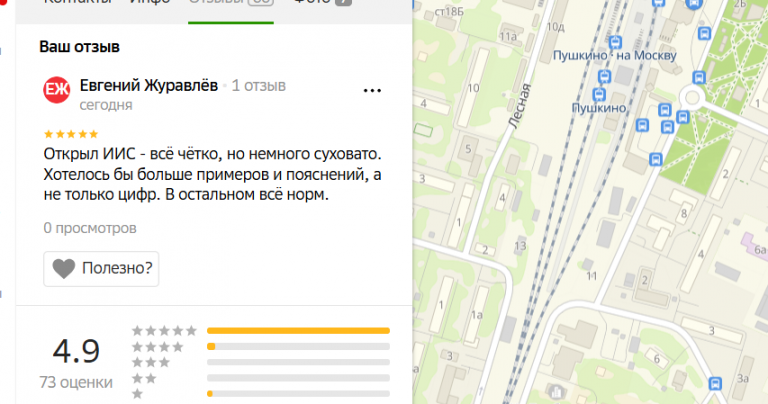The width and height of the screenshot is (768, 404).
Task: Click building number '8' on the map
Action: [684, 214]
